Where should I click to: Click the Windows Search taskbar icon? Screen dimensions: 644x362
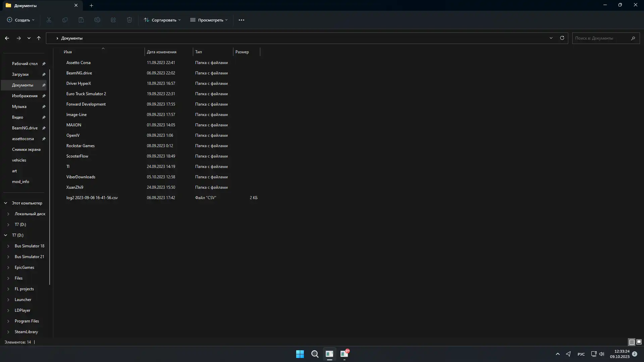315,354
